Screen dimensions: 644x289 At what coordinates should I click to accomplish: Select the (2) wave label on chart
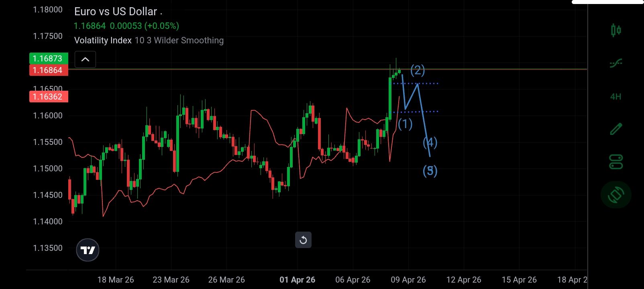coord(418,70)
